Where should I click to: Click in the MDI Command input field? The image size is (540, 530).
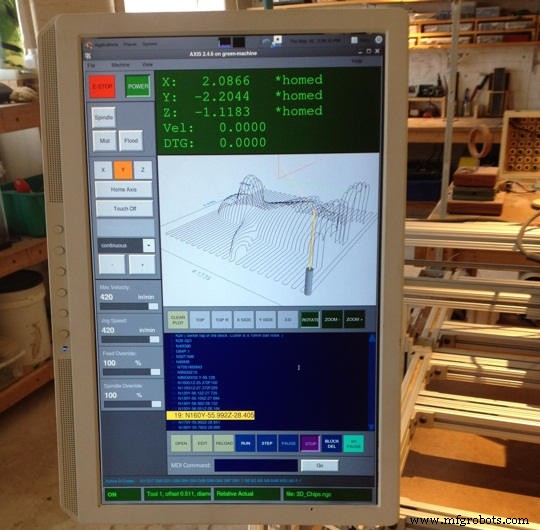(256, 465)
